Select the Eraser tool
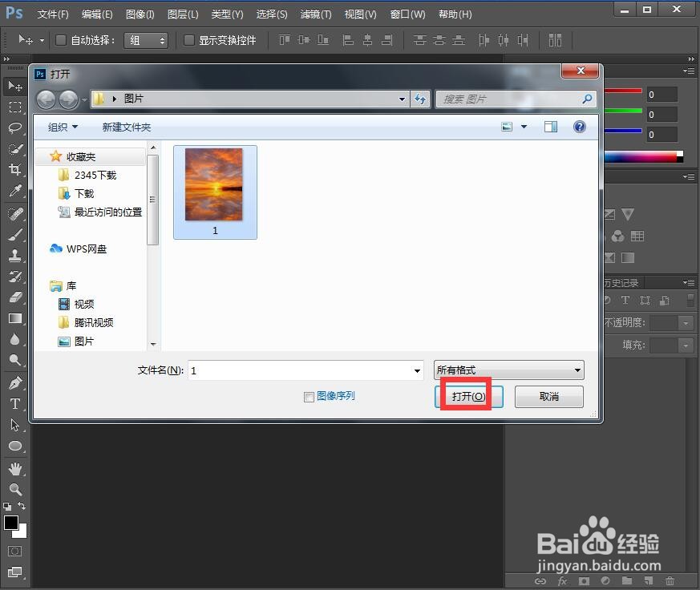The width and height of the screenshot is (700, 590). coord(14,297)
